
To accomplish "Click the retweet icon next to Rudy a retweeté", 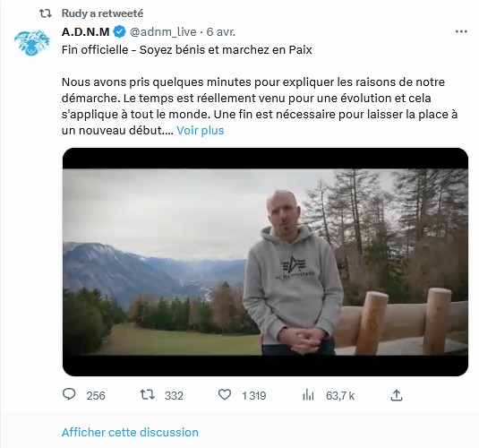I will 46,13.
